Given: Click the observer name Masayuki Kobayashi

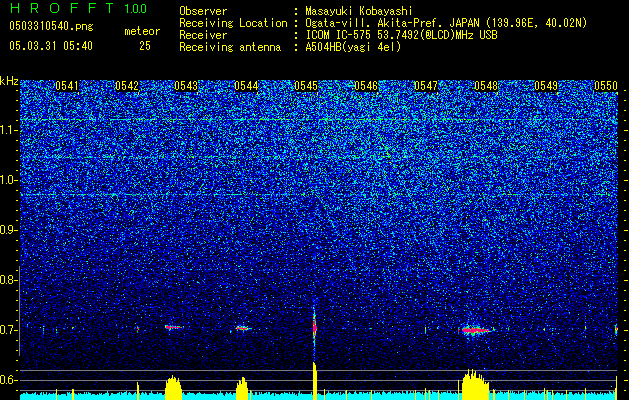Looking at the screenshot, I should coord(359,11).
